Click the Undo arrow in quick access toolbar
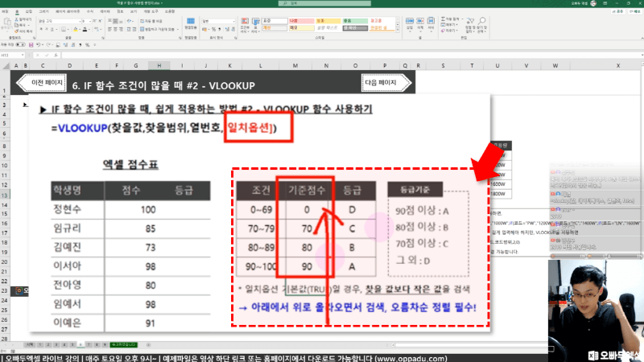 [38, 45]
